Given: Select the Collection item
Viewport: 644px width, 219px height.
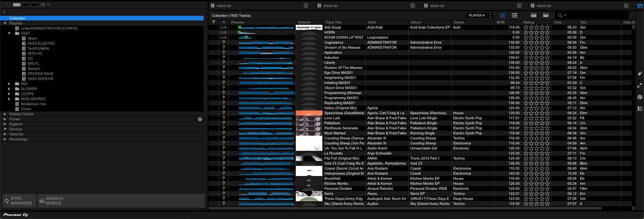Looking at the screenshot, I should click(102, 18).
